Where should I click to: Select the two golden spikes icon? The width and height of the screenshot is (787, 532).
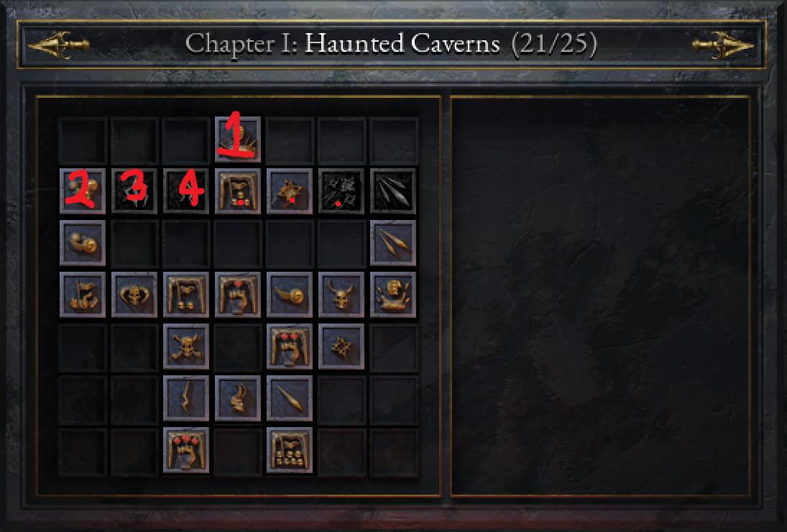393,243
